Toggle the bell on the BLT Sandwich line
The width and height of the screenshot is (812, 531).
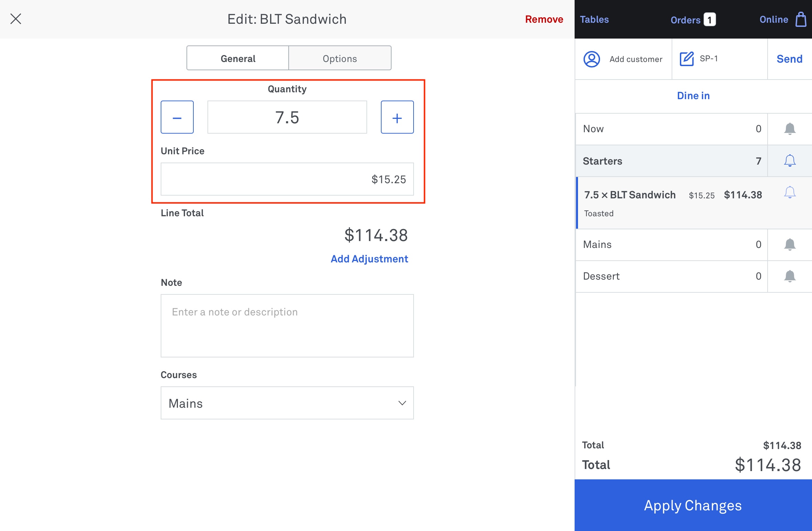coord(790,192)
